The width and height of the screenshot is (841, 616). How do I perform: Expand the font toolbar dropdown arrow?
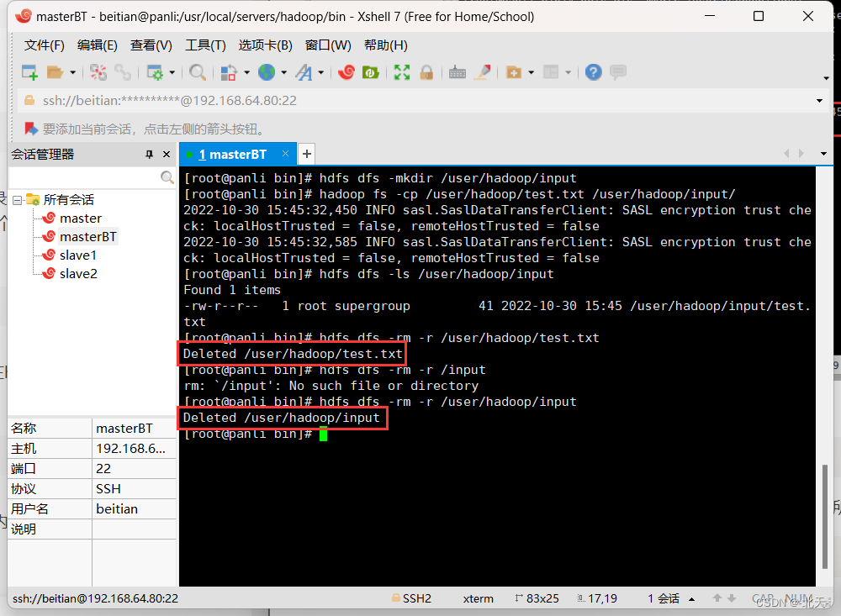tap(320, 72)
